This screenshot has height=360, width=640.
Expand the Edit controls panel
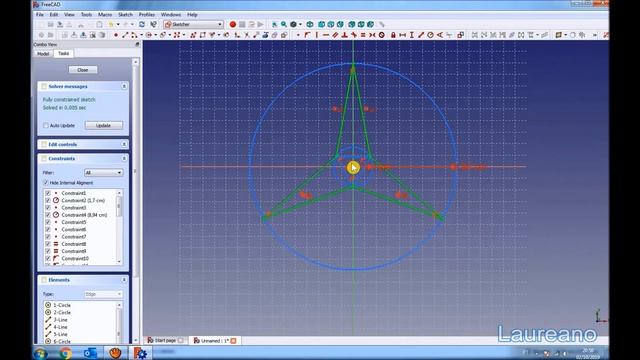tap(124, 144)
